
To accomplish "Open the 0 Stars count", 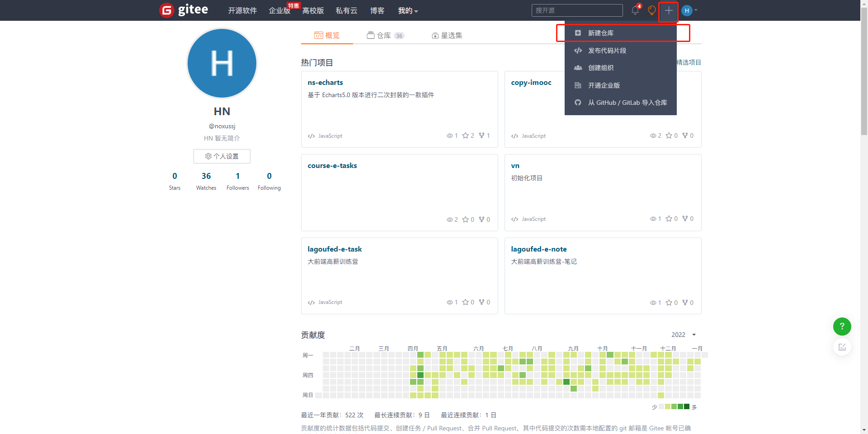I will click(175, 181).
